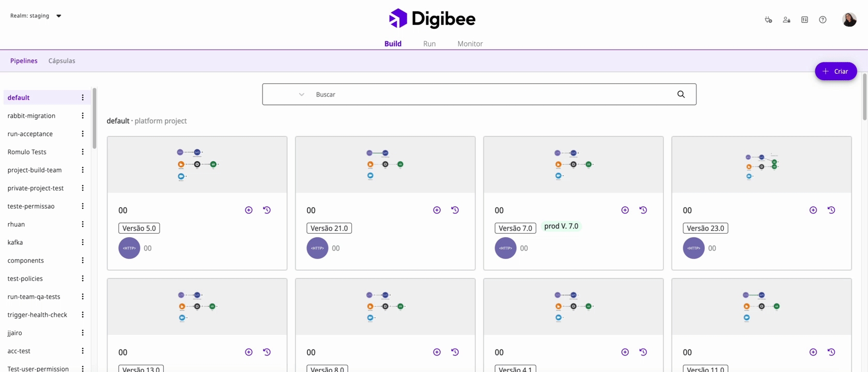Screen dimensions: 868x372
Task: Open the Versão 23.0 pipeline thumbnail
Action: 761,165
